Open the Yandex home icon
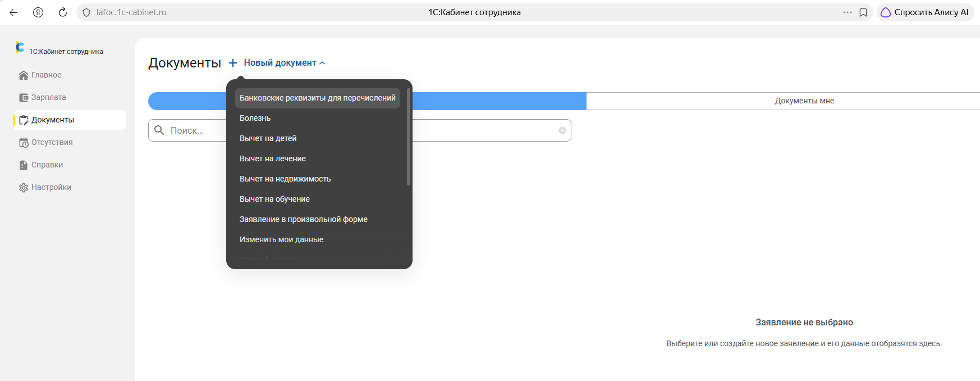980x381 pixels. pyautogui.click(x=38, y=12)
